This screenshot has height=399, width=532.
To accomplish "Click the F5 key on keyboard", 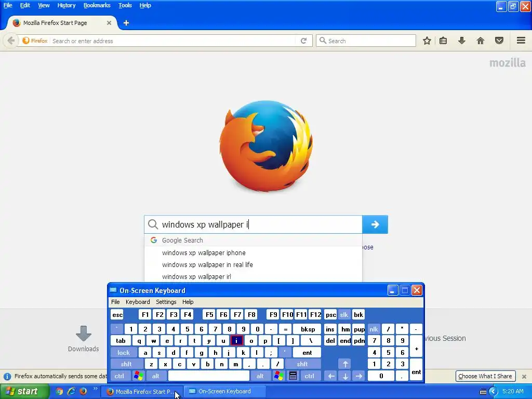I will 209,314.
